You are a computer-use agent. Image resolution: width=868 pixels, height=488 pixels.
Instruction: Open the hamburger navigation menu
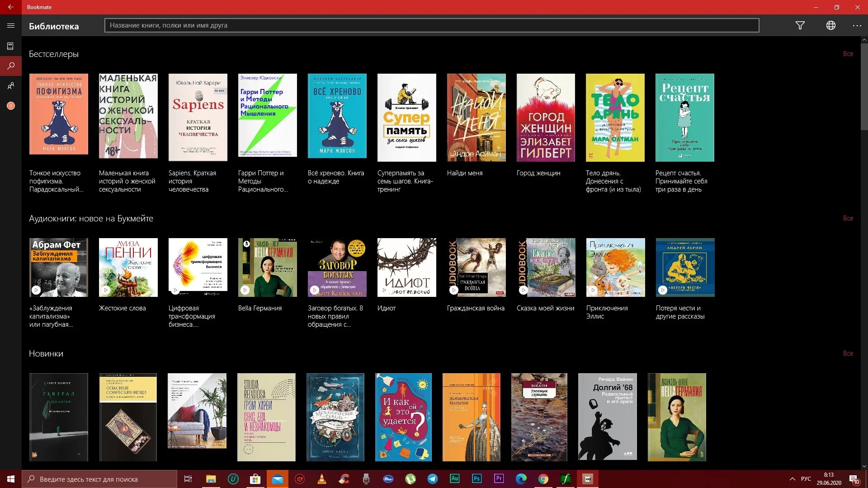[x=11, y=26]
